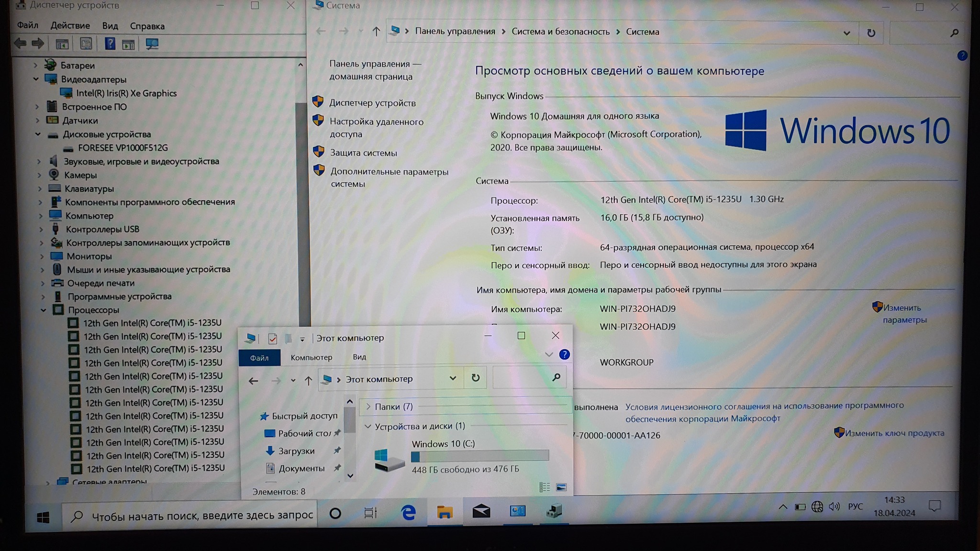Click the properties checkmark in Explorer quick access toolbar

pyautogui.click(x=272, y=339)
